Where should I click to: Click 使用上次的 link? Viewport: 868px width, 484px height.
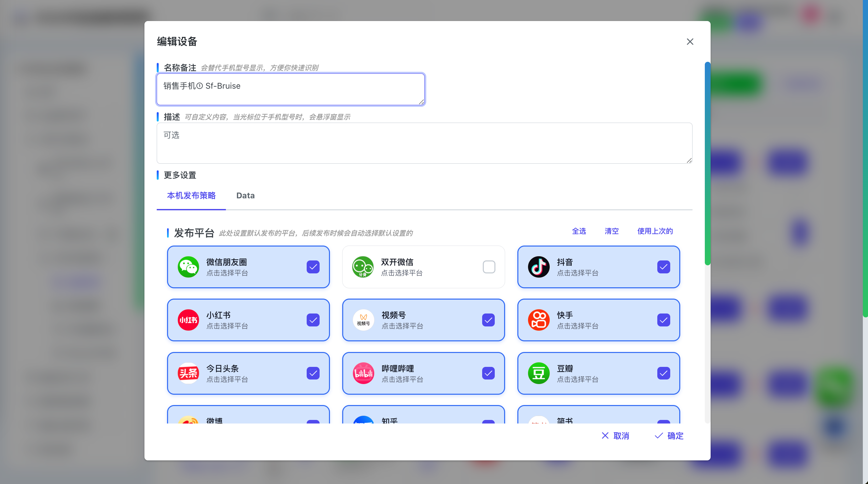point(655,231)
